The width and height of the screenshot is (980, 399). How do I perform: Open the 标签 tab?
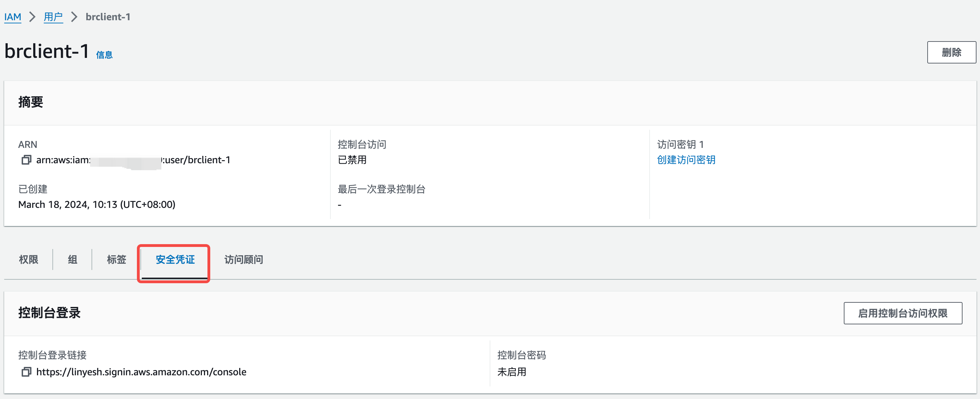116,260
